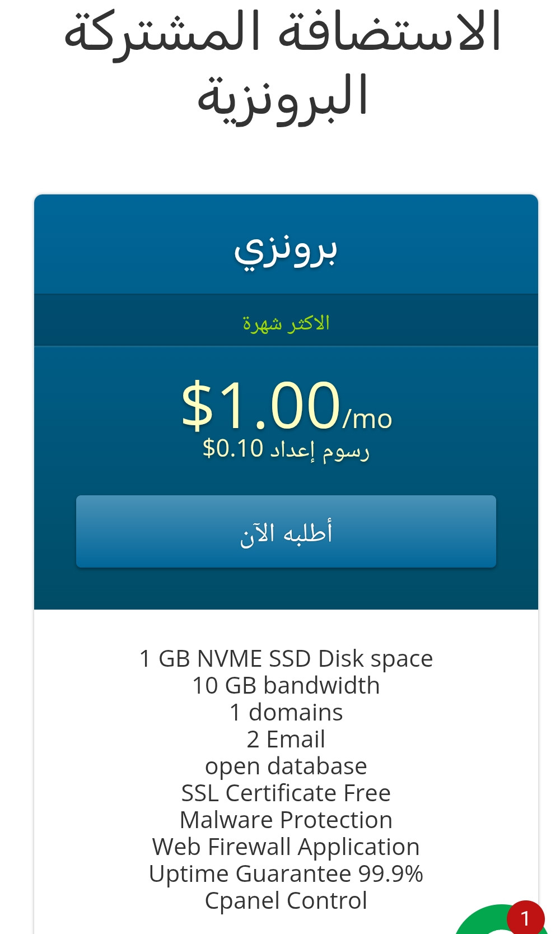Tap the $0.10 setup fee line
This screenshot has width=560, height=934.
tap(286, 449)
